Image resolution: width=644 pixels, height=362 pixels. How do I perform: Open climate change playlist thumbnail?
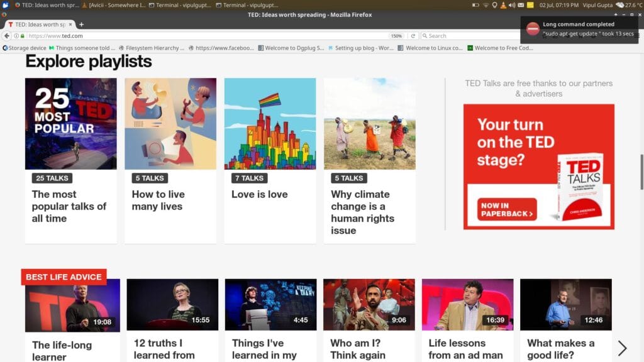point(370,124)
